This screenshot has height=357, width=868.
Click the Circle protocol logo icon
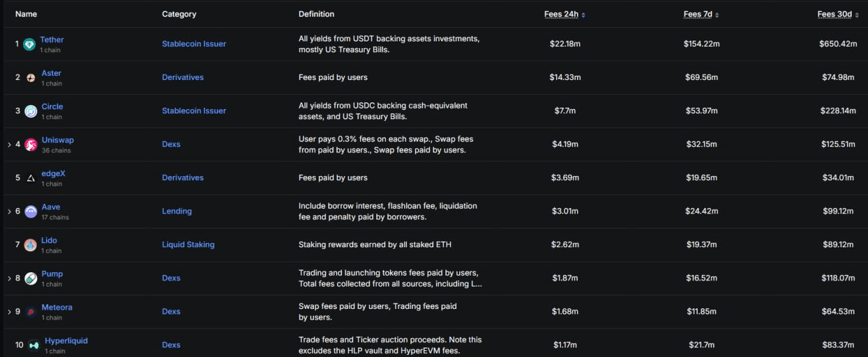pos(31,111)
